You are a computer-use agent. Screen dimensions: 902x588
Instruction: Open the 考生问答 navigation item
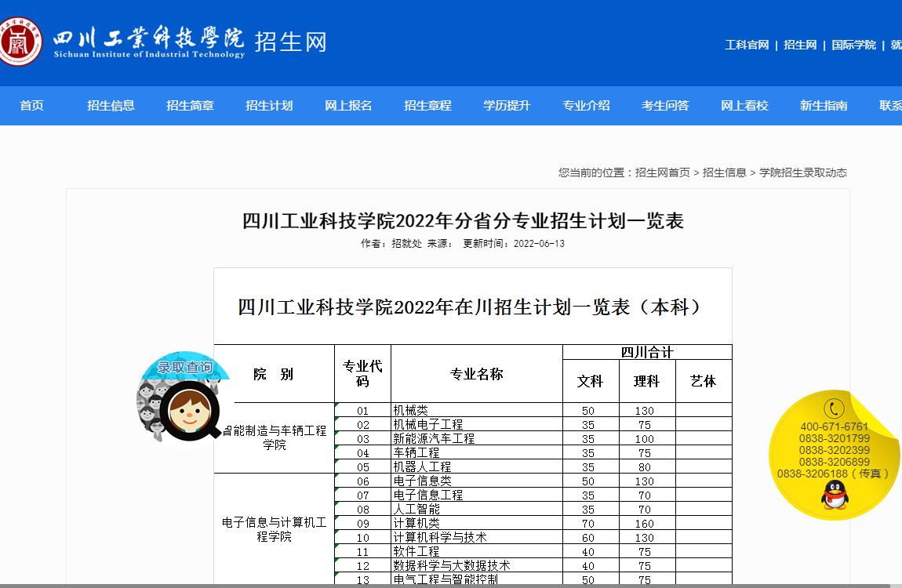pos(665,106)
